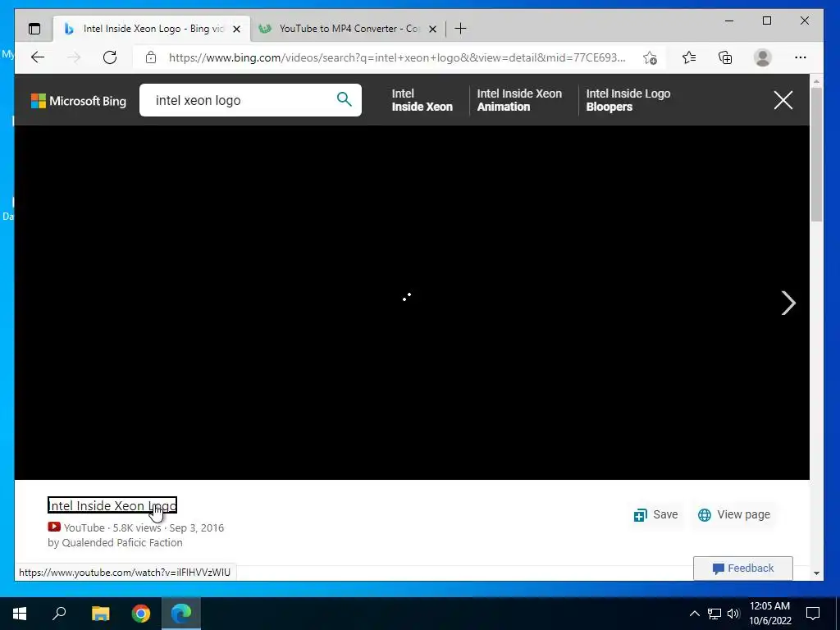
Task: Click the Microsoft Edge taskbar icon
Action: [x=181, y=614]
